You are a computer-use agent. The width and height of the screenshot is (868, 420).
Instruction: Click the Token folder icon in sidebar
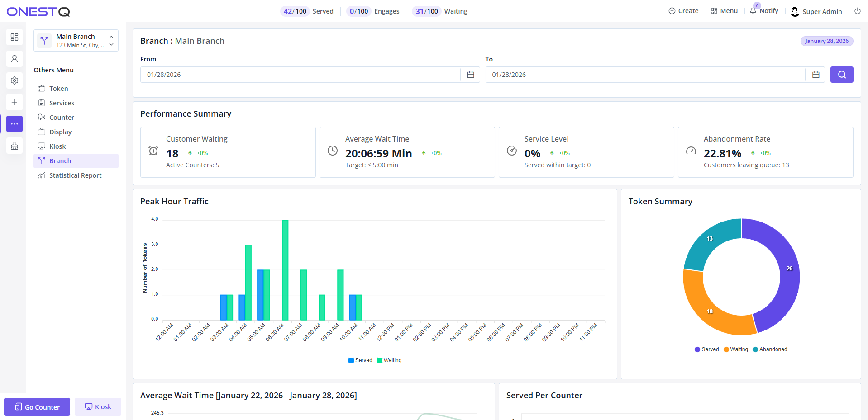click(42, 88)
